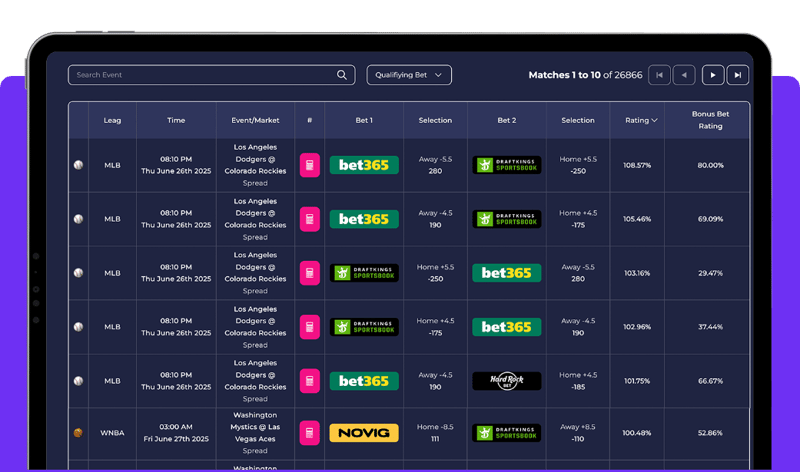Image resolution: width=800 pixels, height=472 pixels.
Task: Click Matches 1 to 10 of 26866 text
Action: pos(585,75)
